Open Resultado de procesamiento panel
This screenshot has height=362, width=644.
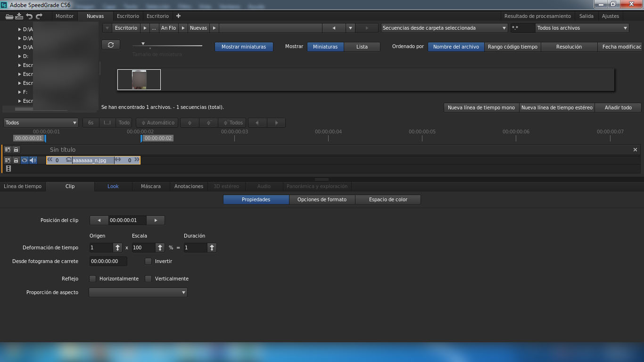(537, 16)
